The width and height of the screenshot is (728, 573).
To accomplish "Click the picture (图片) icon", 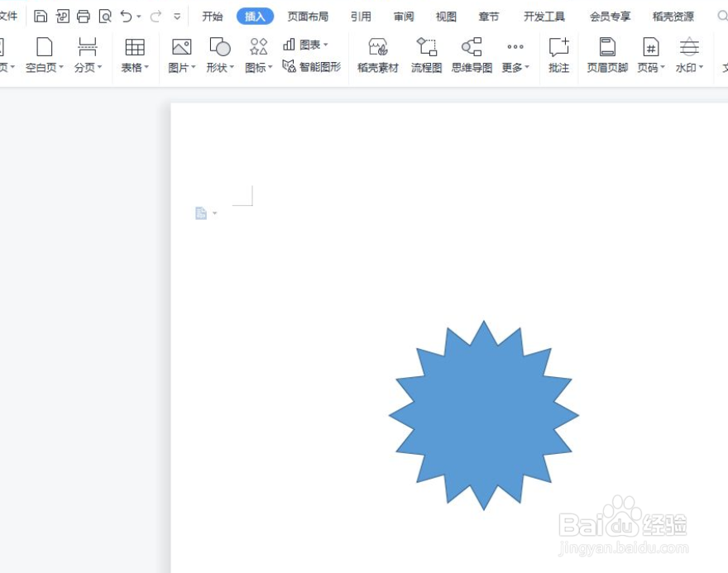I will [x=181, y=47].
